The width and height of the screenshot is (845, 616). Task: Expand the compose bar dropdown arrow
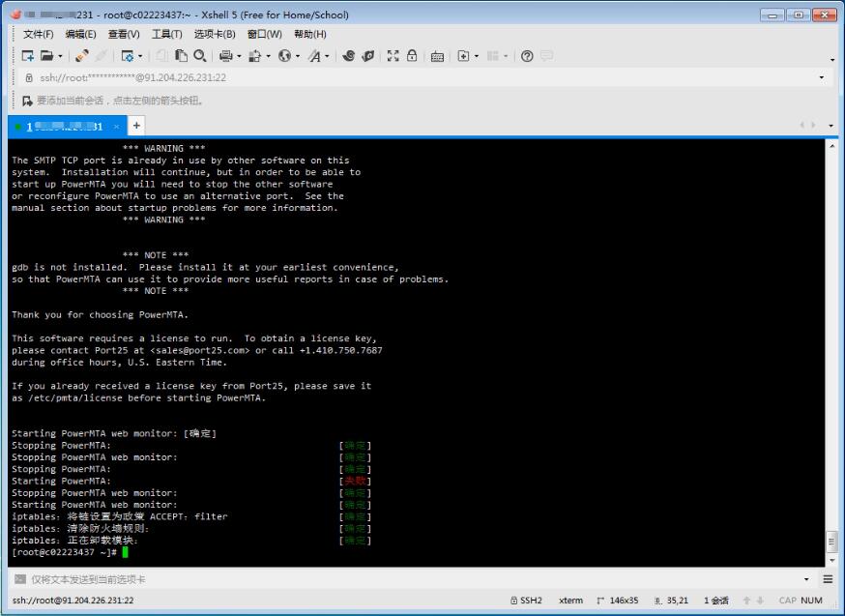(806, 579)
